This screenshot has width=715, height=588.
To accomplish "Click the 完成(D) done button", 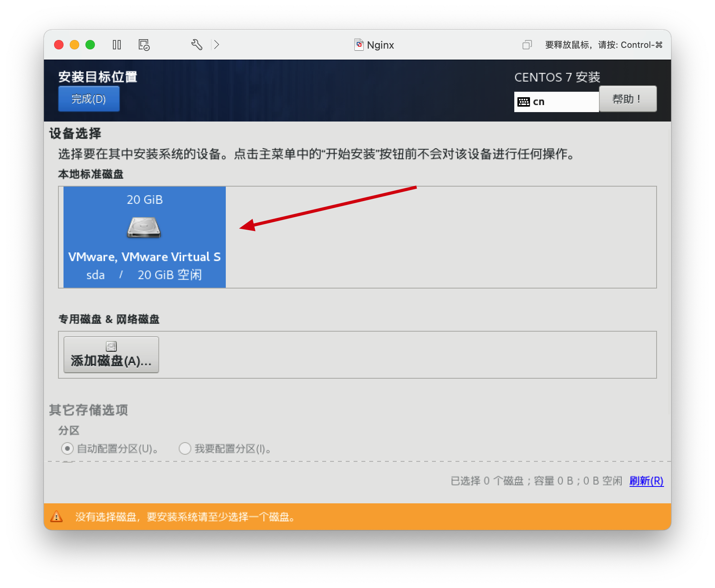I will pos(89,99).
